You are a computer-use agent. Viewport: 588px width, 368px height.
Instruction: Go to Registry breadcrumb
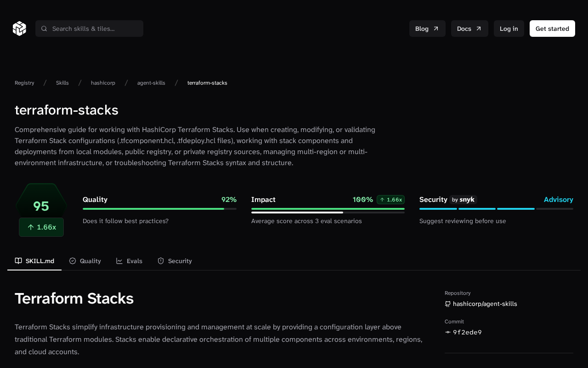tap(24, 83)
